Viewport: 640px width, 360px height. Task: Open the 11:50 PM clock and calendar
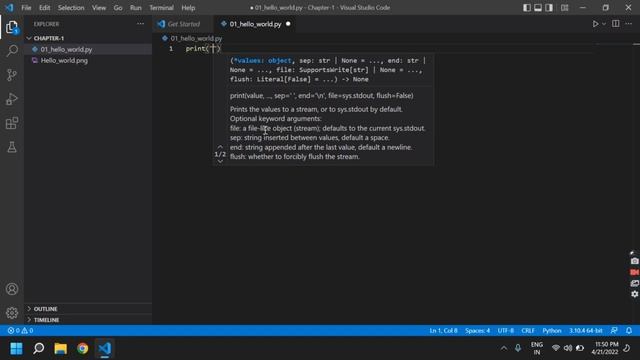coord(605,348)
